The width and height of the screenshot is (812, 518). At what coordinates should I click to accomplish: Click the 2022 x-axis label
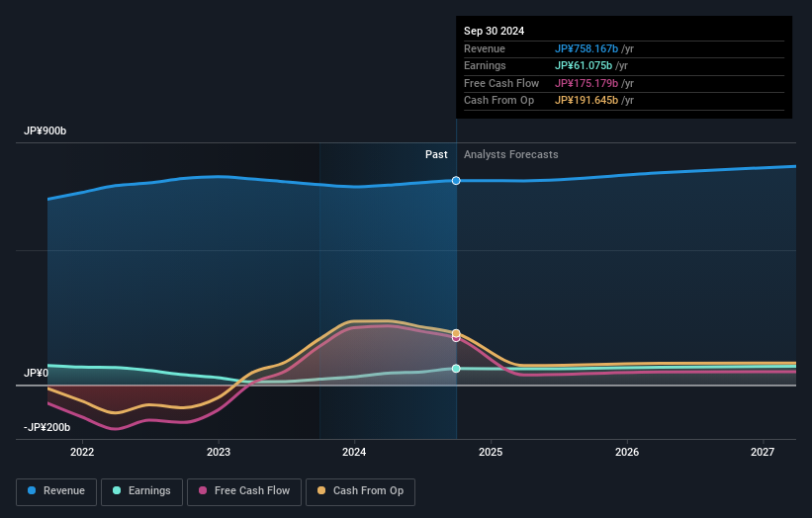pyautogui.click(x=82, y=453)
